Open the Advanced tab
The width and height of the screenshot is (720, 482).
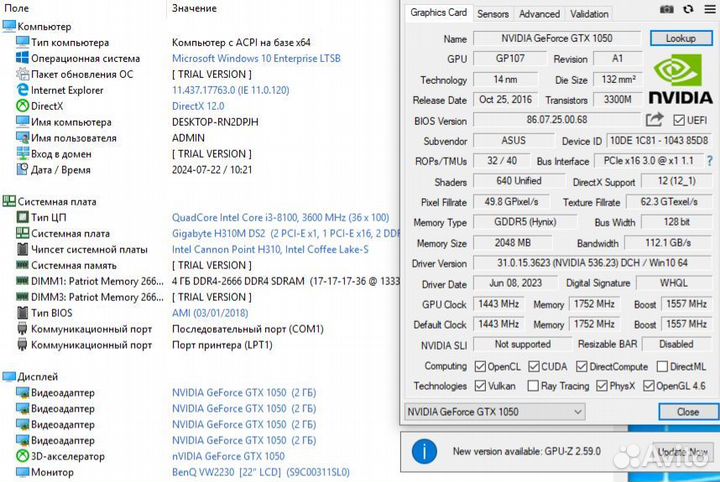click(x=539, y=14)
